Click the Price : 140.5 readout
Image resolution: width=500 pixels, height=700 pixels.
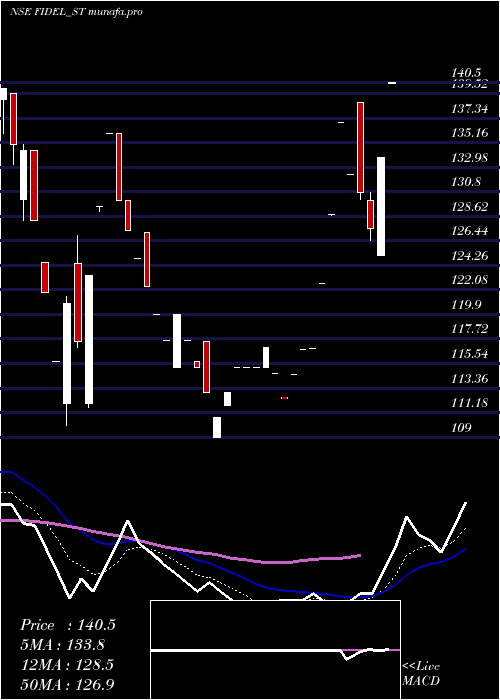[x=68, y=625]
